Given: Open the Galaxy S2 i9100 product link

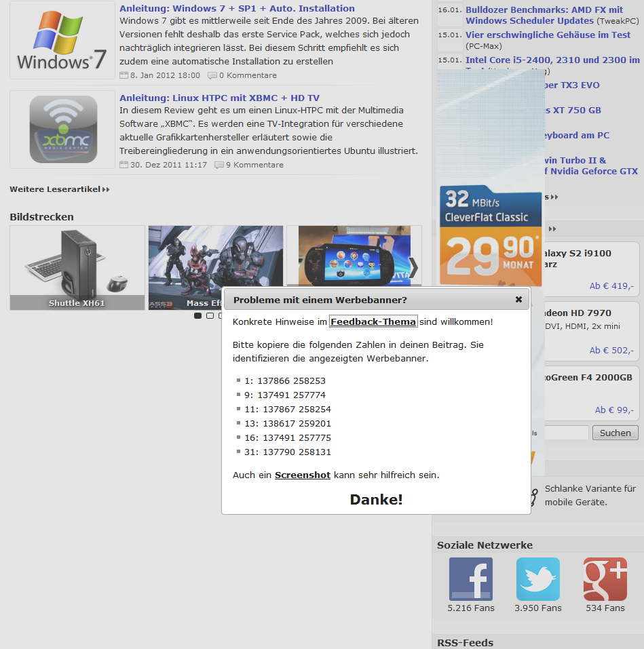Looking at the screenshot, I should pos(577,254).
